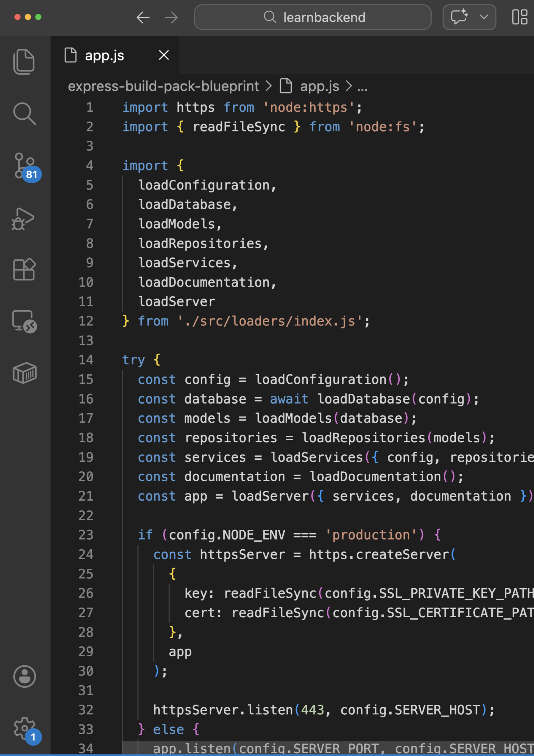
Task: Open the Accounts menu icon
Action: click(x=24, y=676)
